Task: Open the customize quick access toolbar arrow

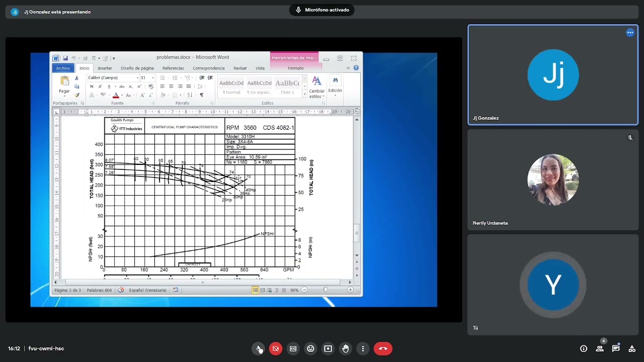Action: pos(114,58)
